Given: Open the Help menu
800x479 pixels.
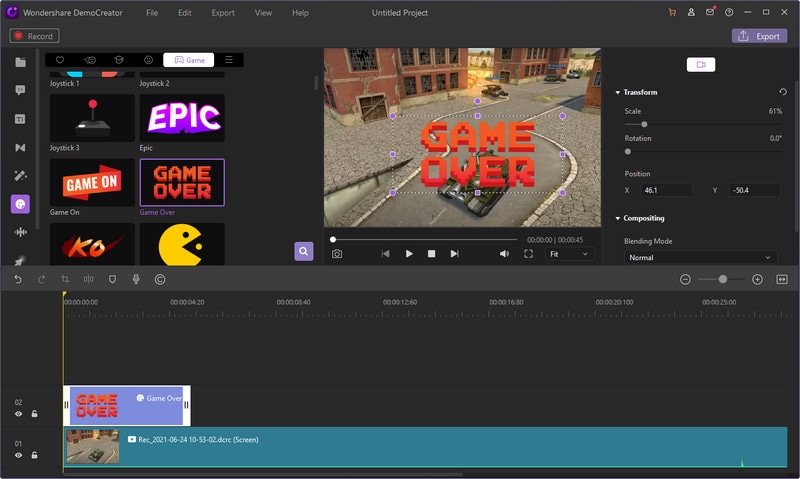Looking at the screenshot, I should point(300,13).
